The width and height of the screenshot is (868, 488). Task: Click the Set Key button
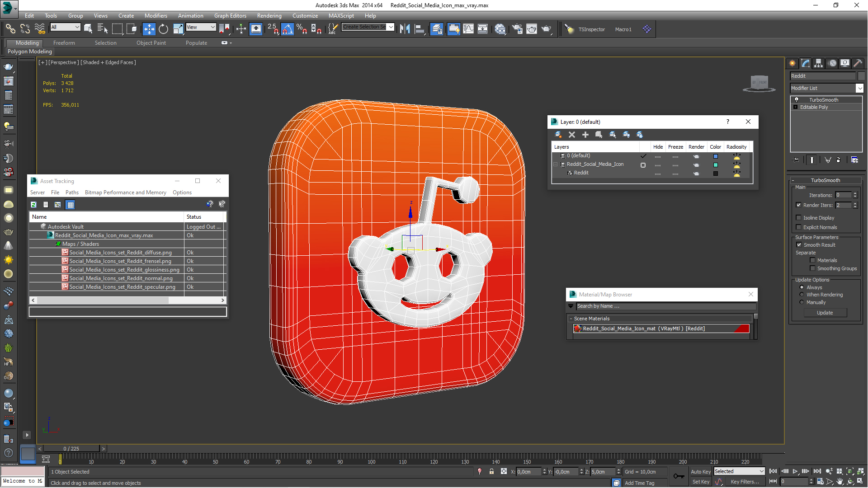click(x=701, y=482)
